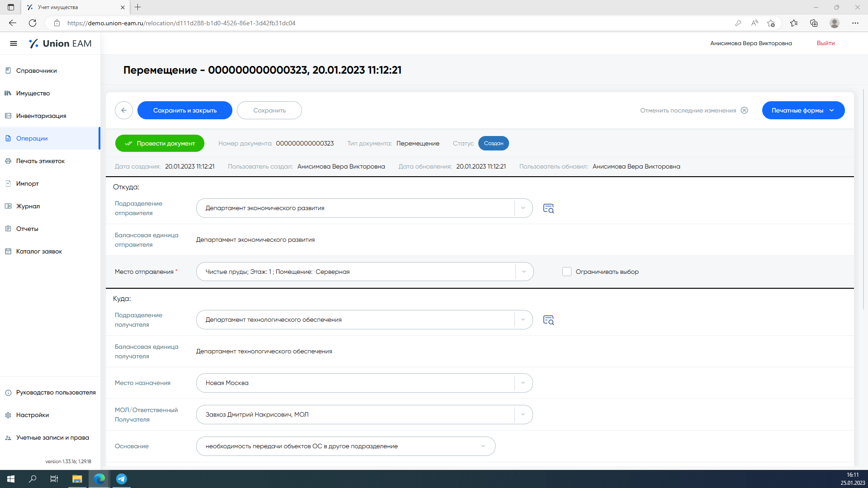Click browser refresh icon

(33, 23)
